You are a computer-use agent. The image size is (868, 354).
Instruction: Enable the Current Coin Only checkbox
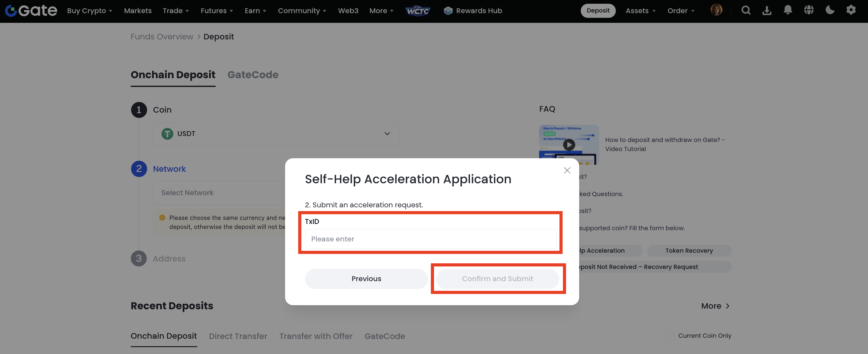pos(670,336)
